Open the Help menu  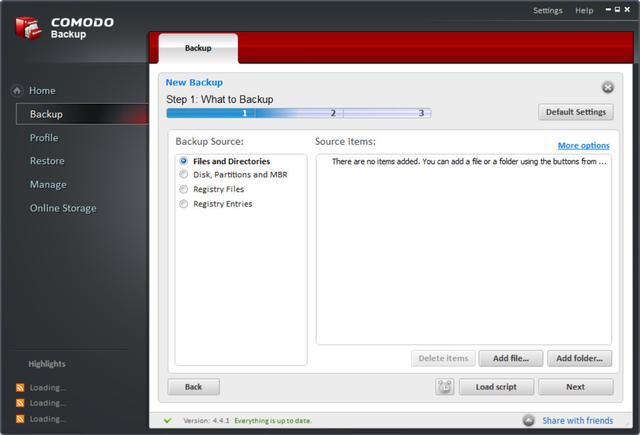[x=584, y=10]
